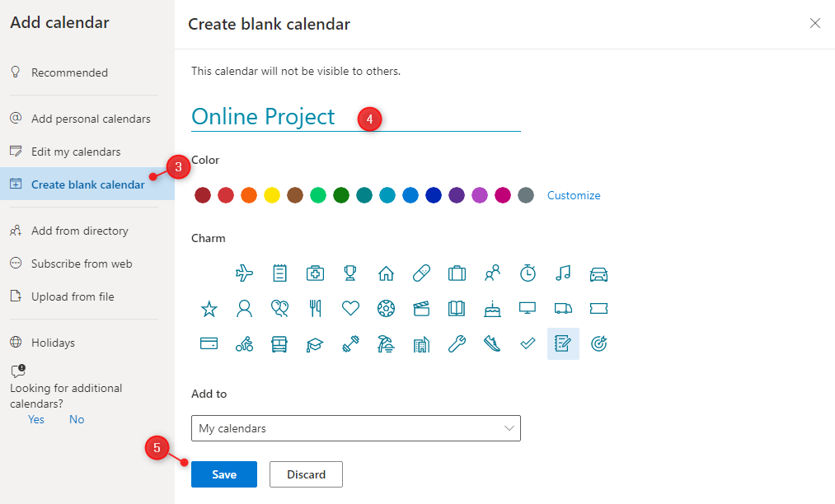Pick the yellow color swatch

click(x=272, y=195)
